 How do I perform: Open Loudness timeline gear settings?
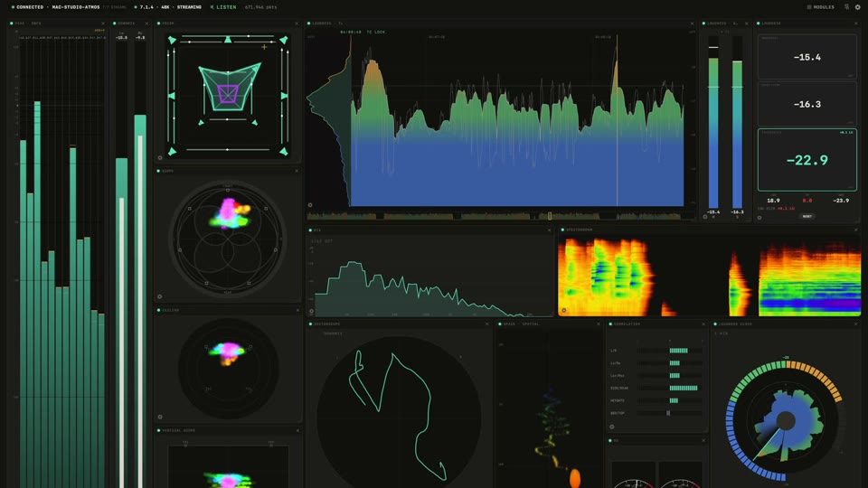pos(310,205)
